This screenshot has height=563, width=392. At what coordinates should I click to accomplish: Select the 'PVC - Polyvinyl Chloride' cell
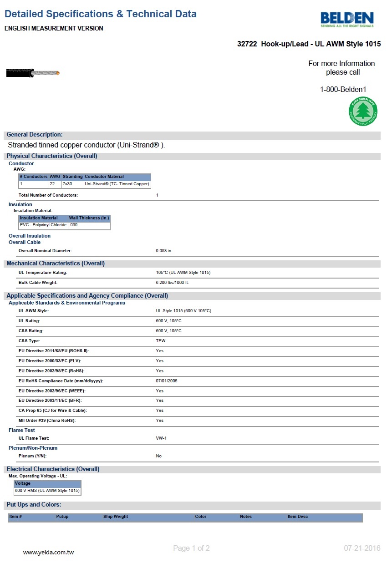43,225
